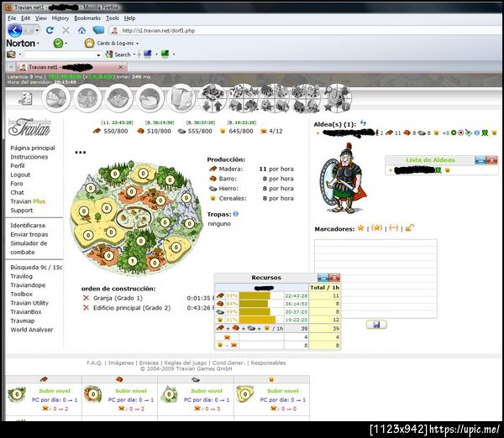Viewport: 504px width, 438px height.
Task: Open the Norton search field dropdown arrow
Action: [98, 55]
